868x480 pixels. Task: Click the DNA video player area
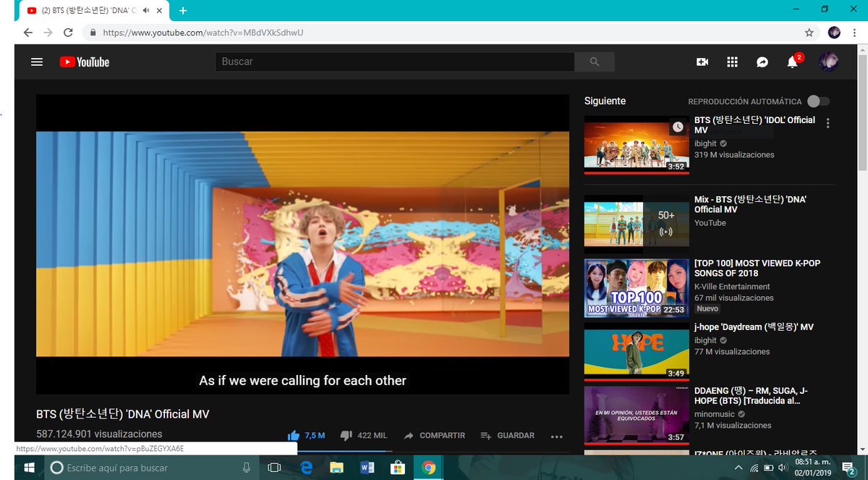(302, 244)
